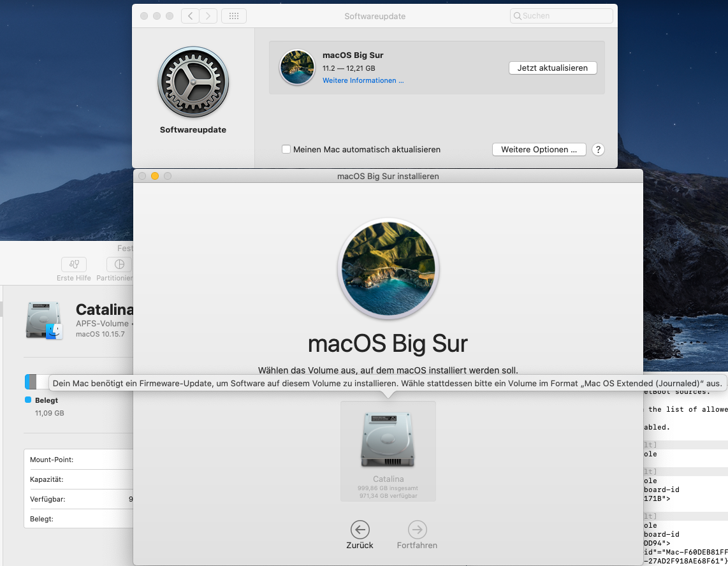Click the Zurück arrow button
Image resolution: width=728 pixels, height=566 pixels.
click(360, 529)
